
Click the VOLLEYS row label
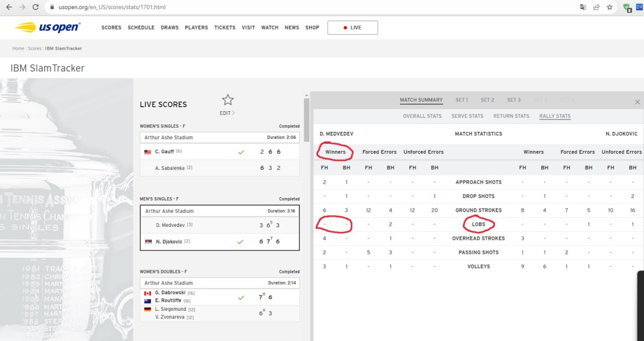[x=478, y=267]
